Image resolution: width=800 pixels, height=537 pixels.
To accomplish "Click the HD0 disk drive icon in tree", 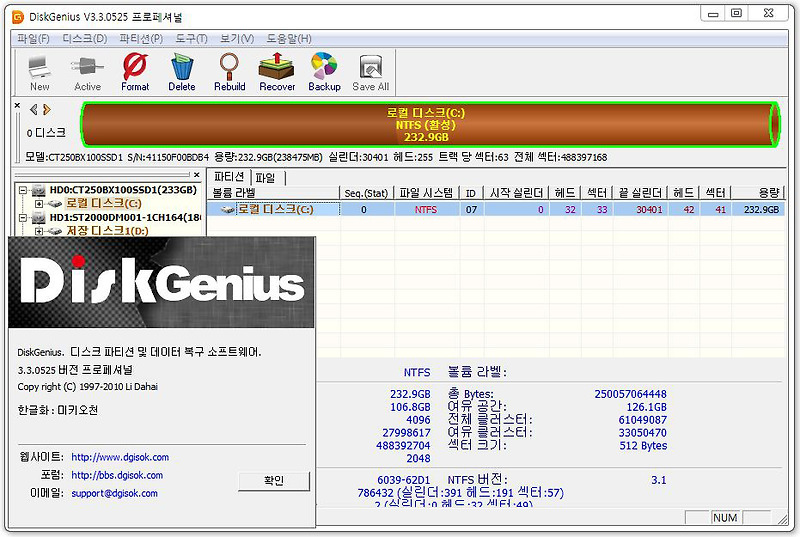I will pyautogui.click(x=38, y=190).
